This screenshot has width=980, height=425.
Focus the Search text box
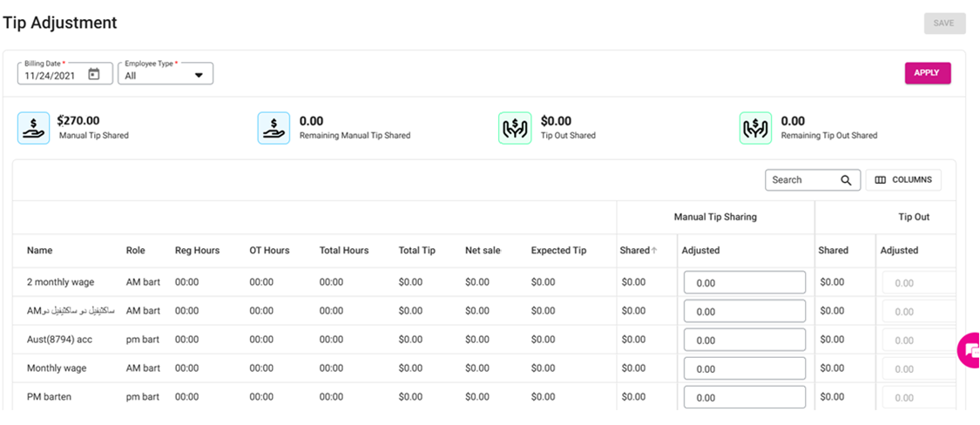tap(801, 180)
